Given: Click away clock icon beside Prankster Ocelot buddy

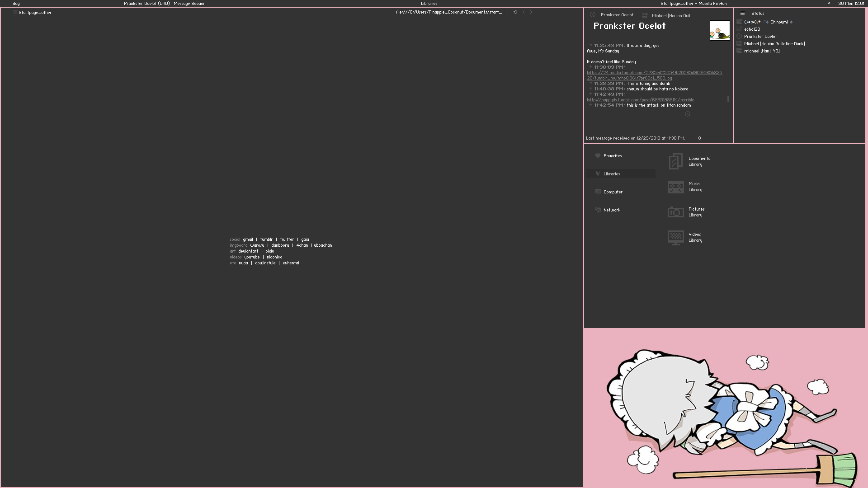Looking at the screenshot, I should [x=739, y=36].
